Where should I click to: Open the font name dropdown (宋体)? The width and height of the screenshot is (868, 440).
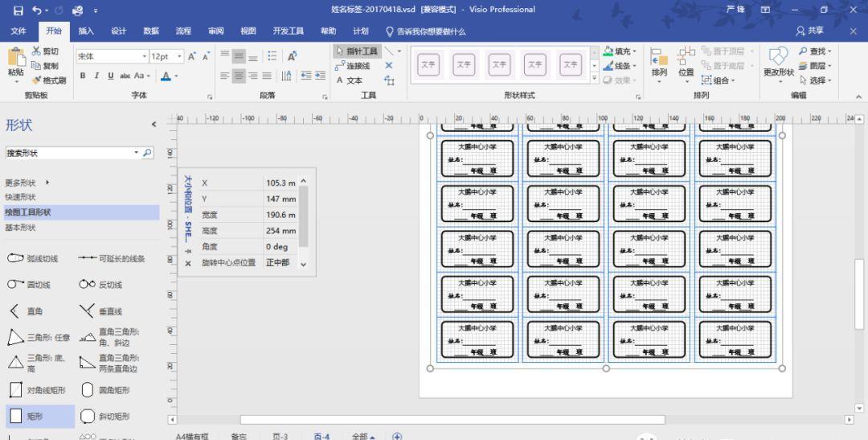[145, 56]
